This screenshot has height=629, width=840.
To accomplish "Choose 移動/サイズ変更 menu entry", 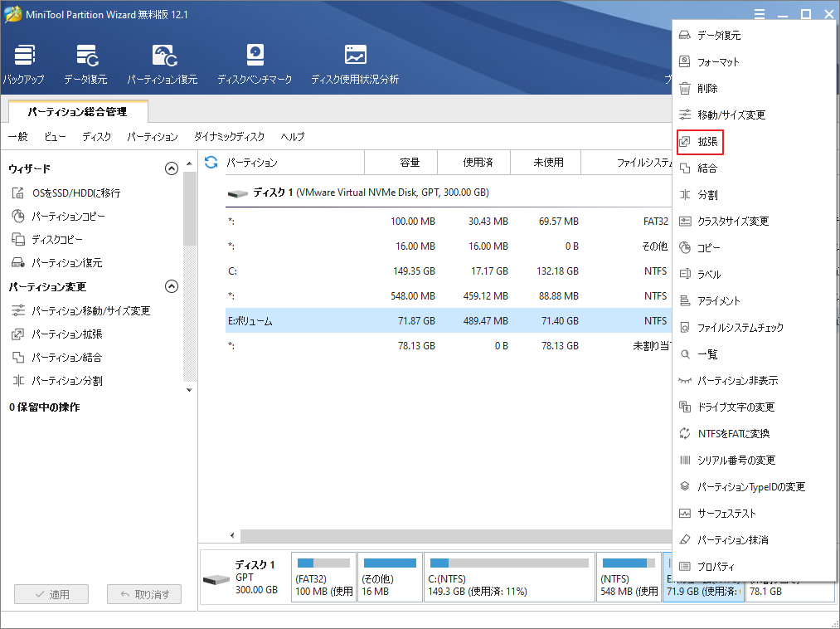I will point(754,115).
